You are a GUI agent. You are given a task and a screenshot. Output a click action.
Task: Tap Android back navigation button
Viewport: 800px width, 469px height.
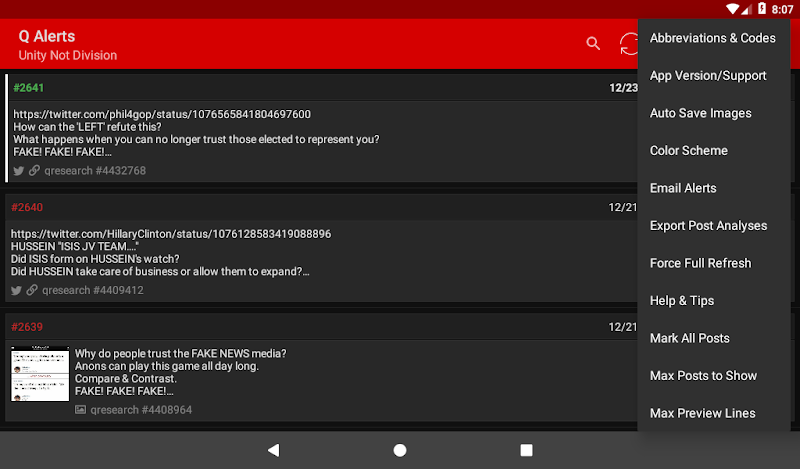click(273, 450)
